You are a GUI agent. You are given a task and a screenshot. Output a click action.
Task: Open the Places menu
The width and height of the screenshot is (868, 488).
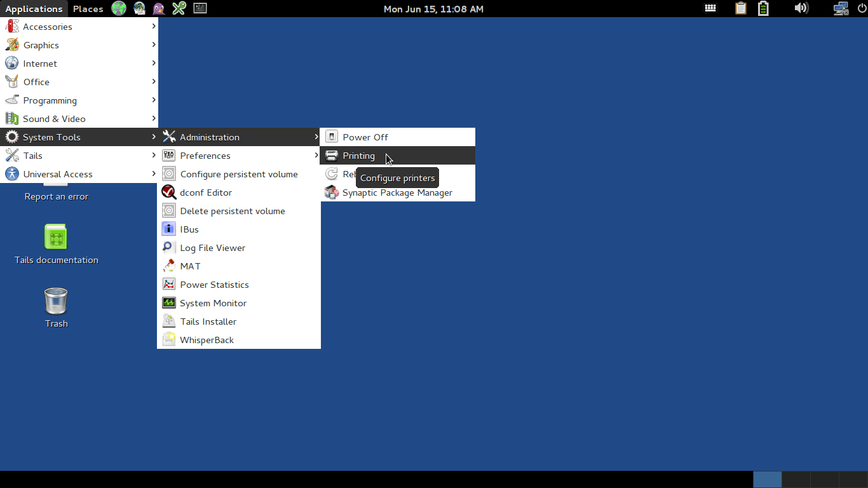[88, 9]
